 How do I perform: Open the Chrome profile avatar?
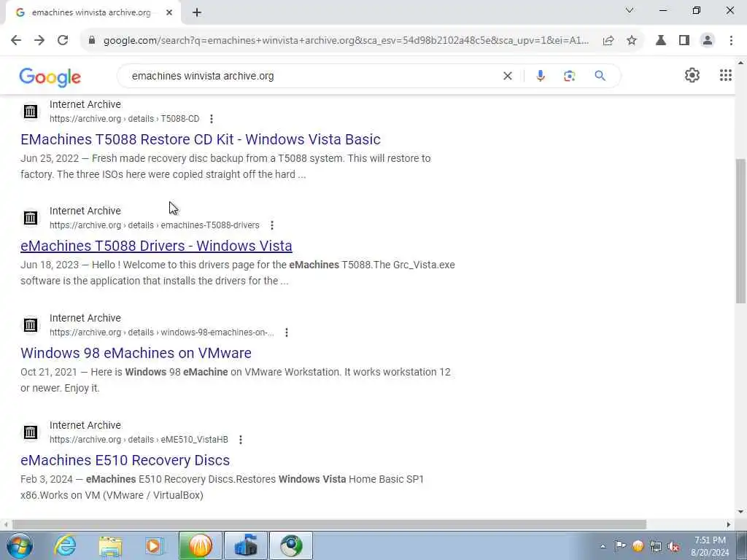pos(708,41)
